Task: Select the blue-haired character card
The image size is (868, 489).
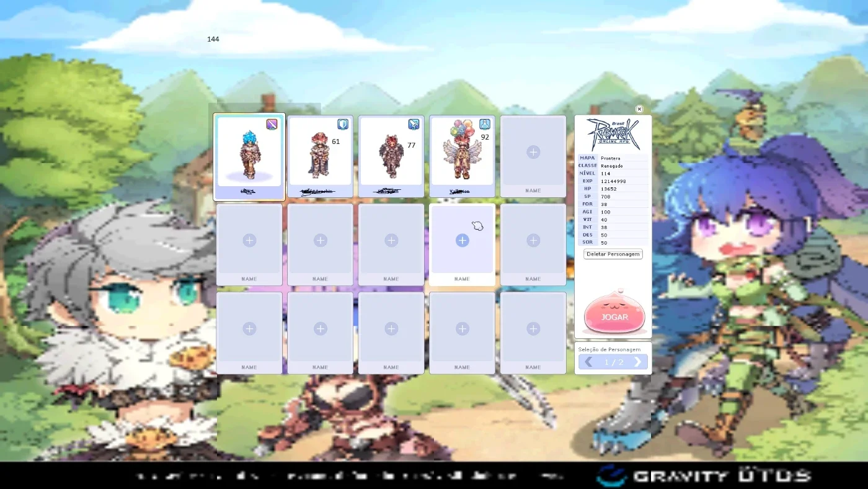Action: [249, 156]
